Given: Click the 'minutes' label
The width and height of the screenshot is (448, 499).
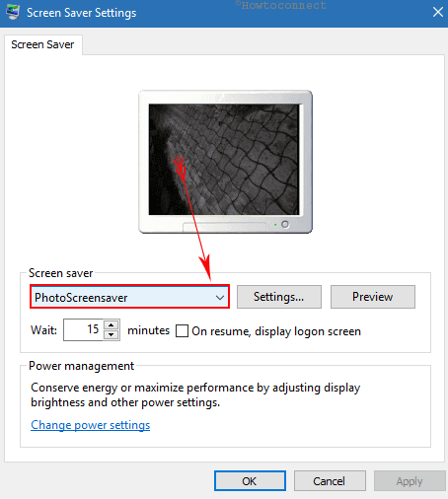Looking at the screenshot, I should (x=149, y=330).
